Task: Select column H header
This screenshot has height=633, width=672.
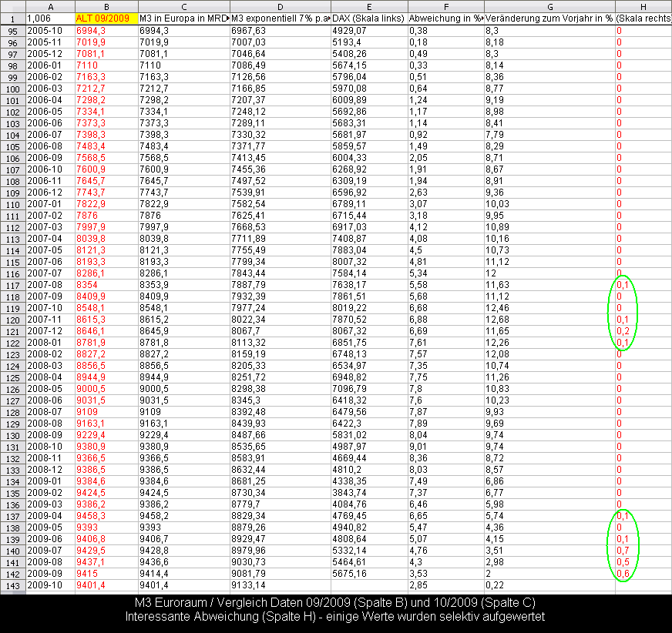Action: point(643,6)
